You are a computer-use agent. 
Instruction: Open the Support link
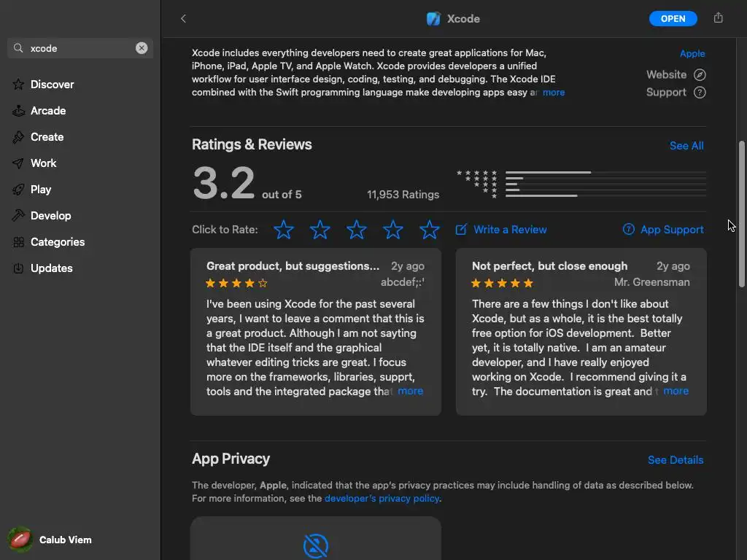666,93
